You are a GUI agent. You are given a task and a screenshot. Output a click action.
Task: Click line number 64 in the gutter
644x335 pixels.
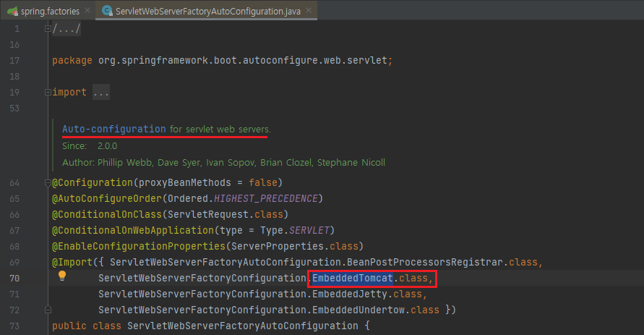[14, 182]
